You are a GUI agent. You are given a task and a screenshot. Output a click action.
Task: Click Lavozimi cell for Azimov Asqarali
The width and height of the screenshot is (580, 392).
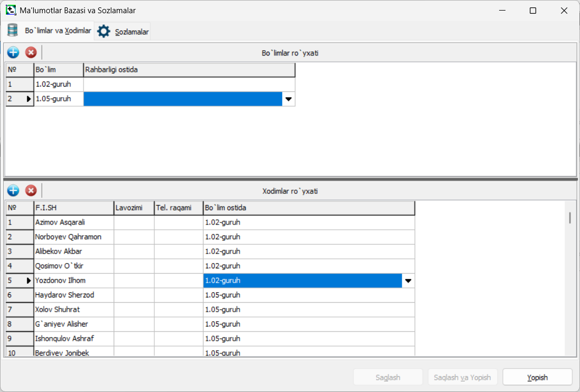pyautogui.click(x=134, y=222)
